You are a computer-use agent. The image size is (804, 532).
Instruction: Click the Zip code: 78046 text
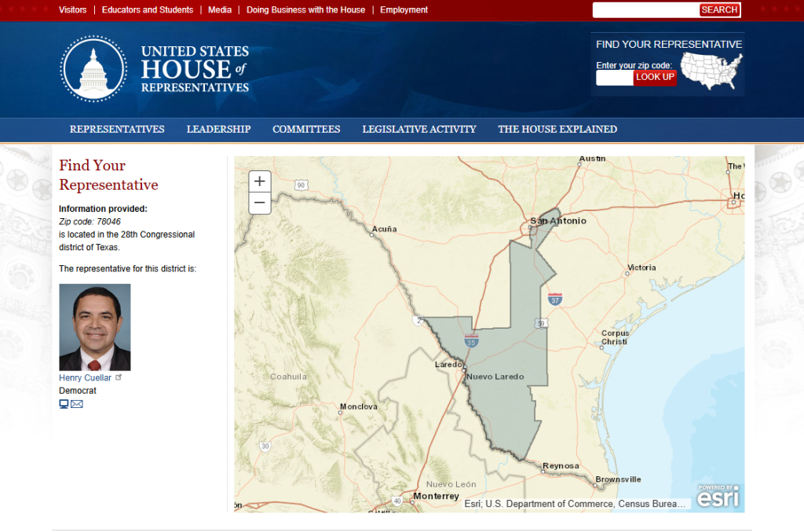(x=90, y=221)
